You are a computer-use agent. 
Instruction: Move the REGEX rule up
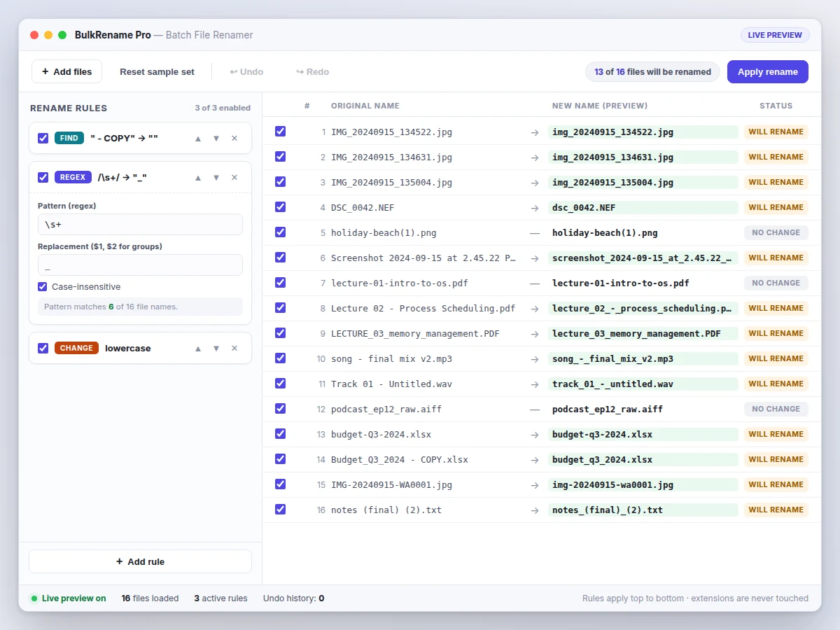(198, 178)
